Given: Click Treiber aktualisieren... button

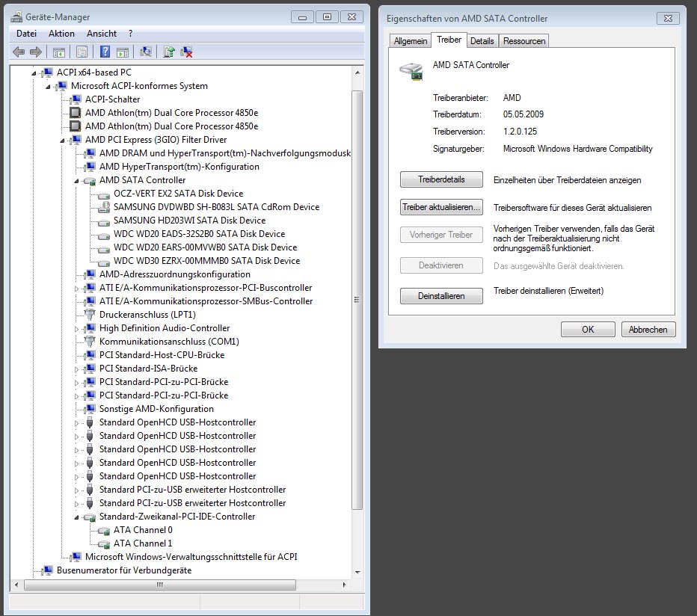Looking at the screenshot, I should point(441,207).
